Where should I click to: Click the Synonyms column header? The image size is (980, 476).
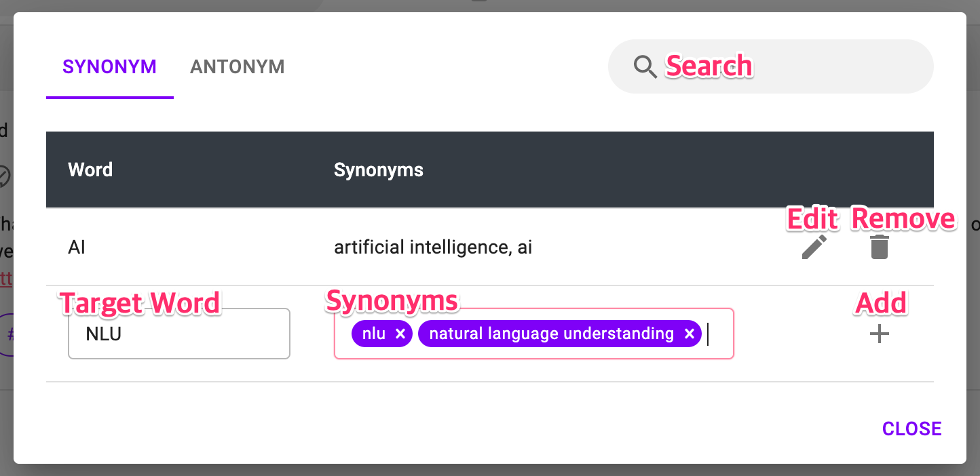(379, 170)
